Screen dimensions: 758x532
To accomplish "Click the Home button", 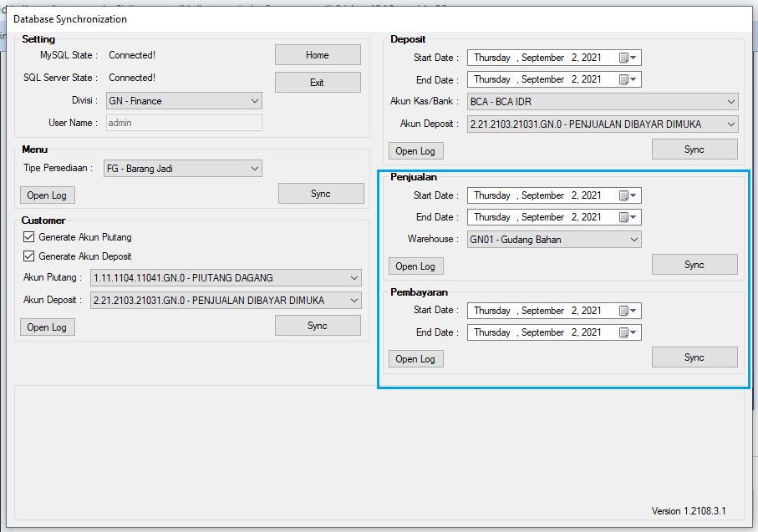I will 318,55.
